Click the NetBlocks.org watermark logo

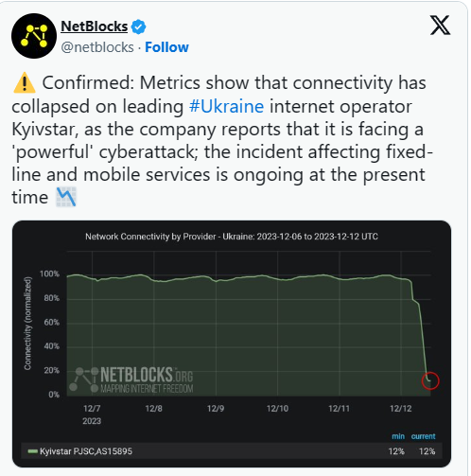(x=131, y=379)
